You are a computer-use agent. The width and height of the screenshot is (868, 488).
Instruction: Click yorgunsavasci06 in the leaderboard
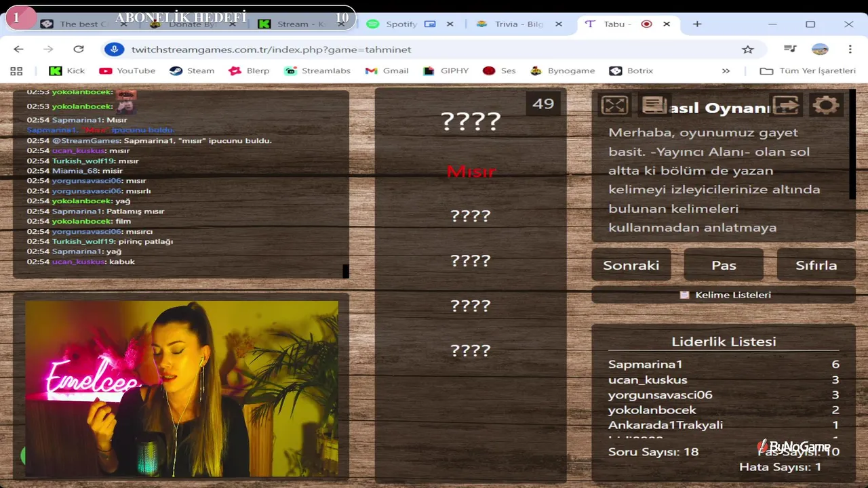point(660,394)
